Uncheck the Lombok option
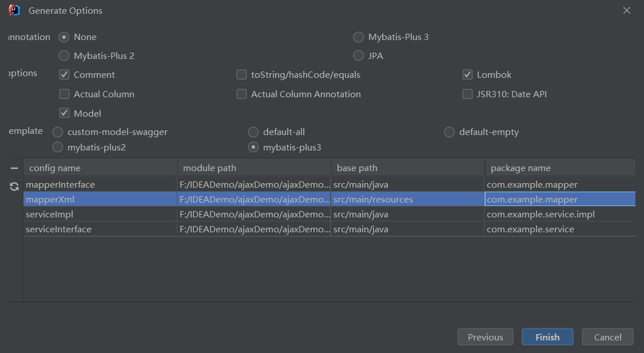Image resolution: width=644 pixels, height=353 pixels. [467, 75]
